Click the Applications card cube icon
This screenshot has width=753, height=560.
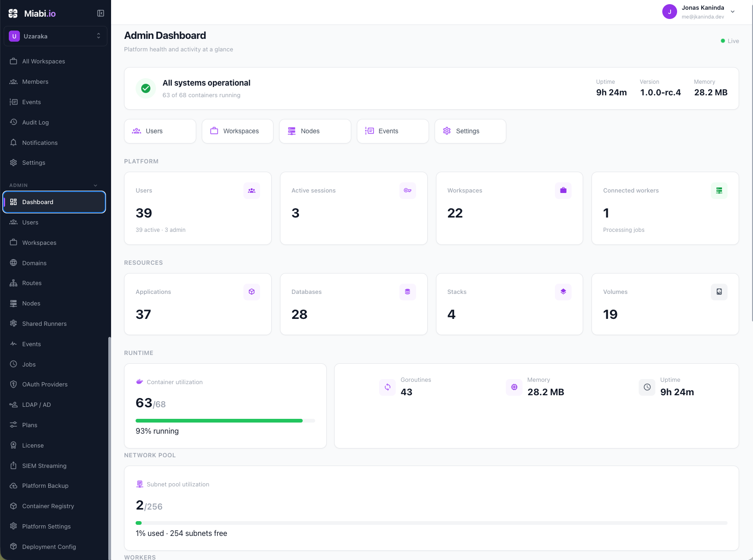(x=252, y=292)
